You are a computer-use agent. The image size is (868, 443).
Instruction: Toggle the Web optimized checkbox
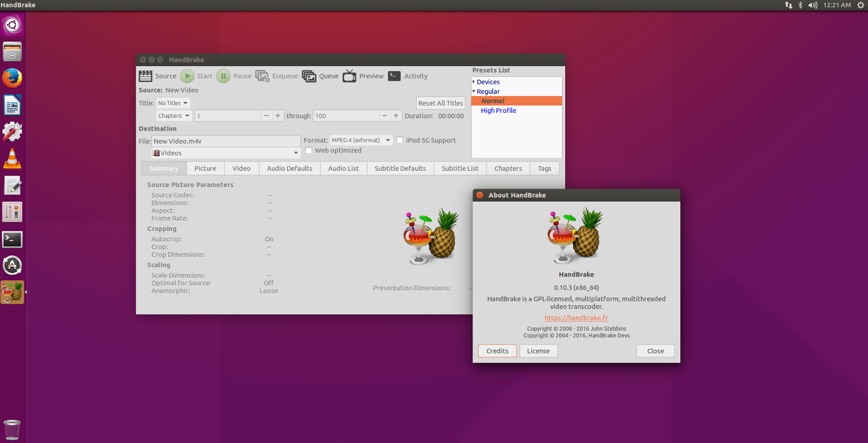click(309, 150)
